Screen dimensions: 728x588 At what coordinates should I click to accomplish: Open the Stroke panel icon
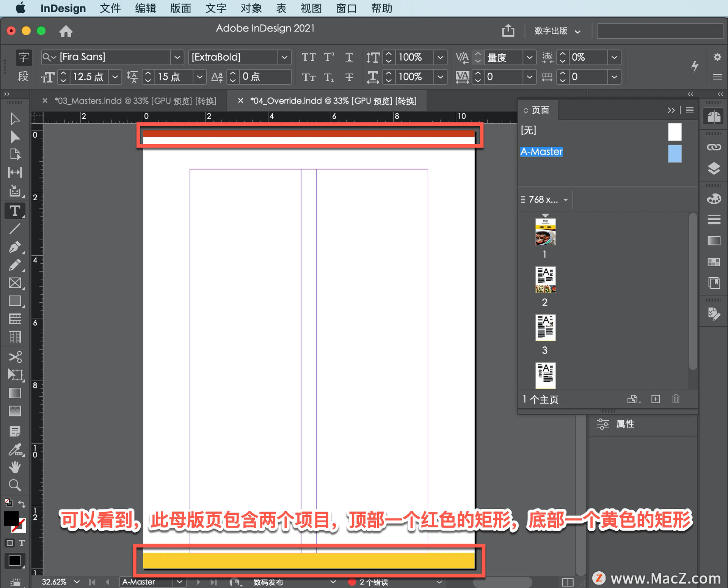(714, 220)
